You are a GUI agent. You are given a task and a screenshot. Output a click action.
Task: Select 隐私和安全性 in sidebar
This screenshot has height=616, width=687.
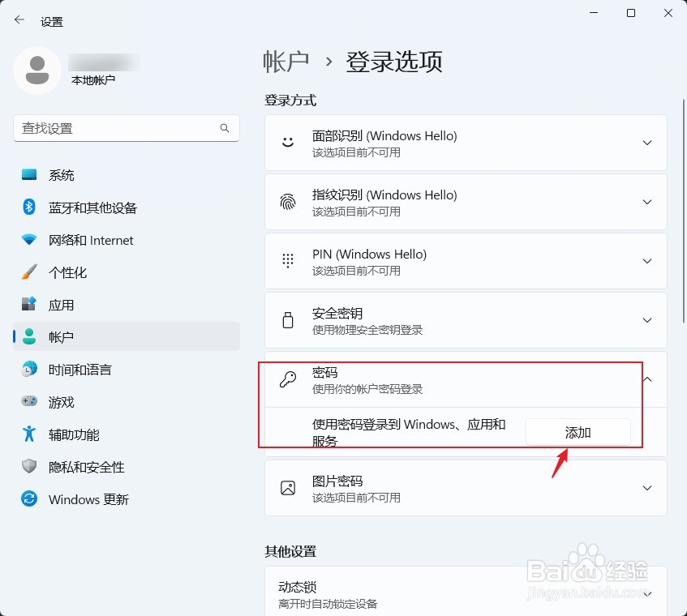click(127, 466)
